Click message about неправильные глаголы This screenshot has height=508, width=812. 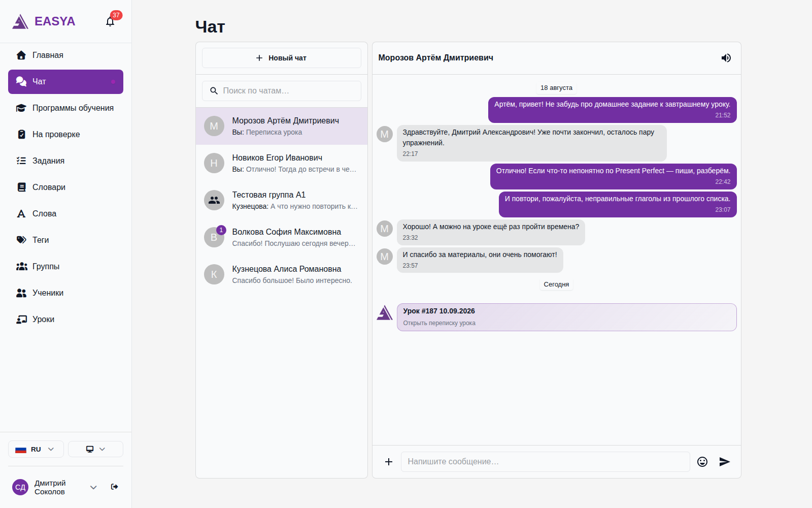(618, 204)
